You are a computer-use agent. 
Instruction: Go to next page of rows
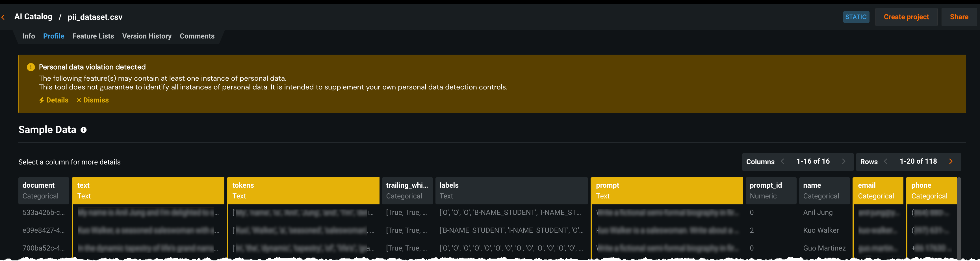951,162
